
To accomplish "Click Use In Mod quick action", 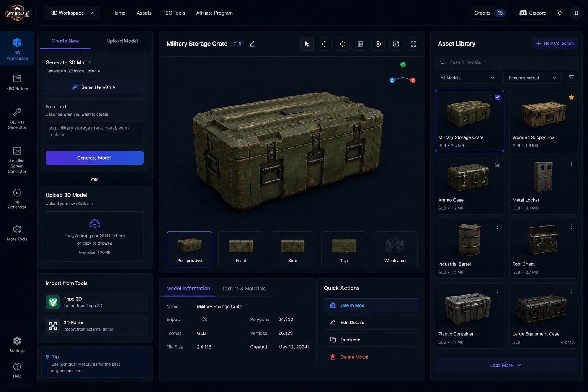I will click(x=371, y=305).
